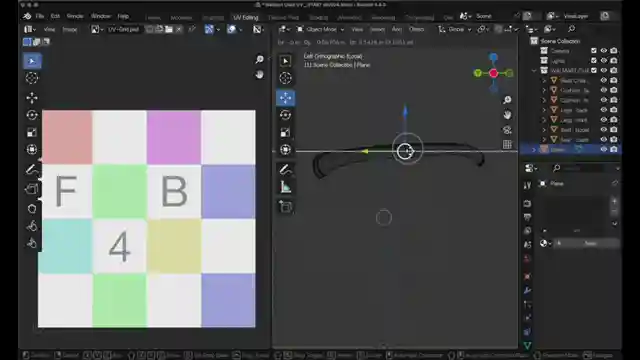Open the Render properties tab icon

coord(527,203)
